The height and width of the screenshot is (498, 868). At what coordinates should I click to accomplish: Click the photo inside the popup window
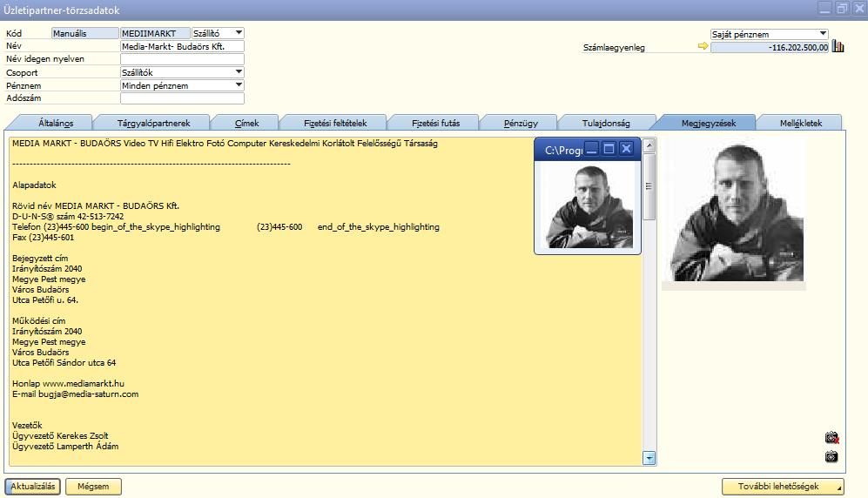click(x=588, y=206)
